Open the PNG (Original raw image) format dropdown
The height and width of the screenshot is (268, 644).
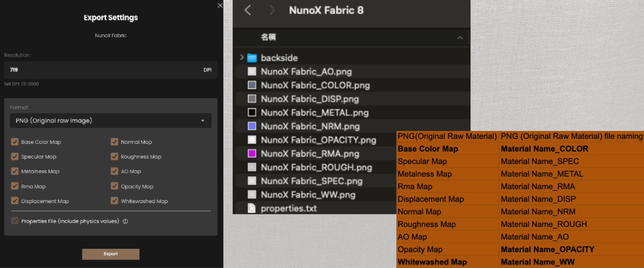(x=110, y=121)
